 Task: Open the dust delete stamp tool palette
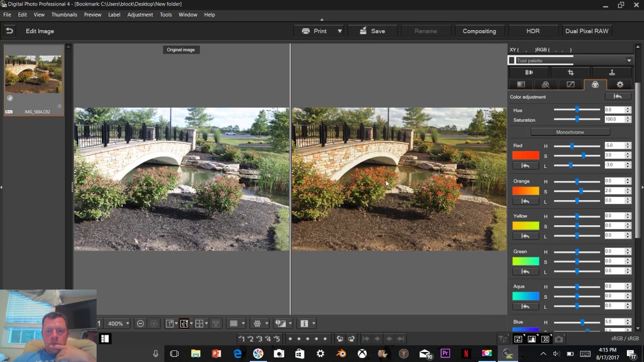[612, 72]
